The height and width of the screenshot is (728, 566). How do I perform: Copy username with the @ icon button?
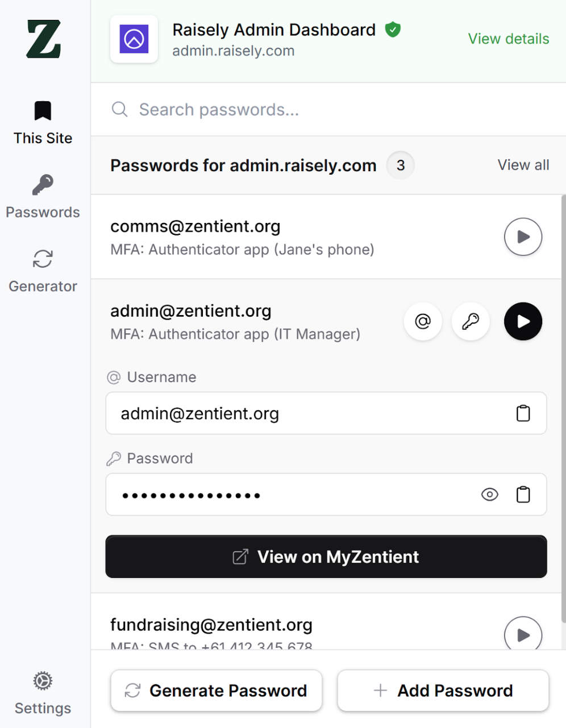423,321
